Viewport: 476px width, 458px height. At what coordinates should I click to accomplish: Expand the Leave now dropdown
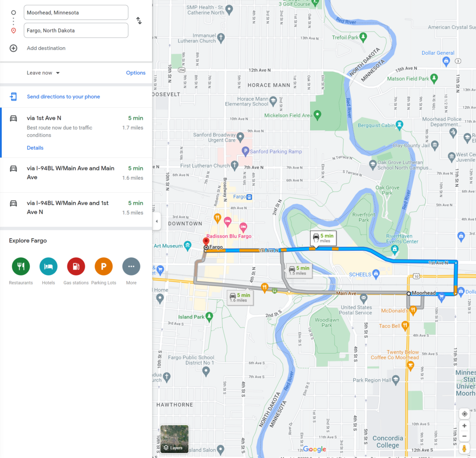43,73
